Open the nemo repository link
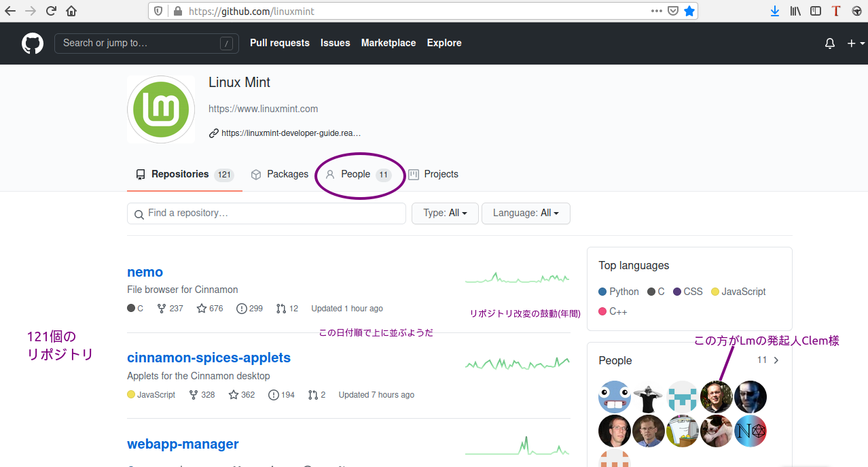The image size is (868, 467). (145, 272)
